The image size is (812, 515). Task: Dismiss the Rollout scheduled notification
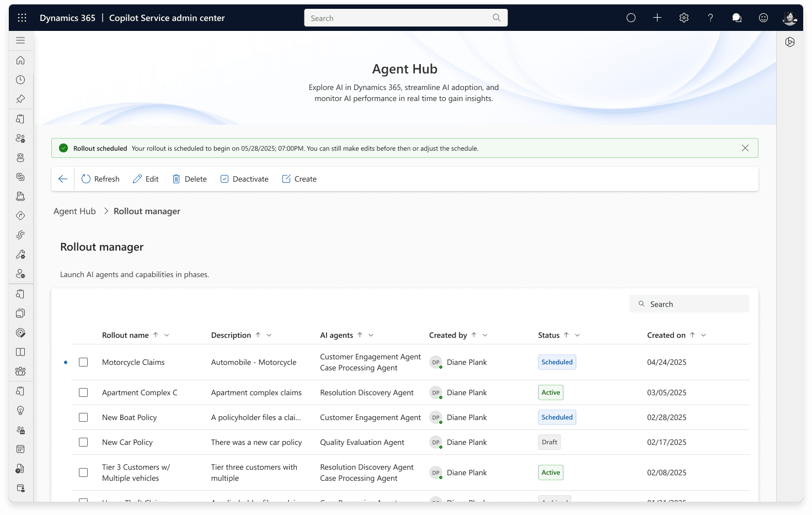click(745, 148)
